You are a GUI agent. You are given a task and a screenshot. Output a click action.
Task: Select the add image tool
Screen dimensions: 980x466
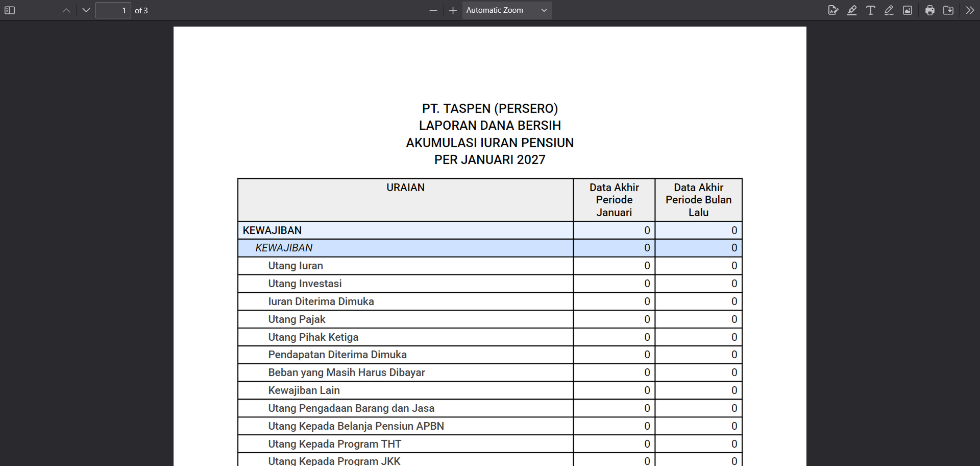pos(908,10)
